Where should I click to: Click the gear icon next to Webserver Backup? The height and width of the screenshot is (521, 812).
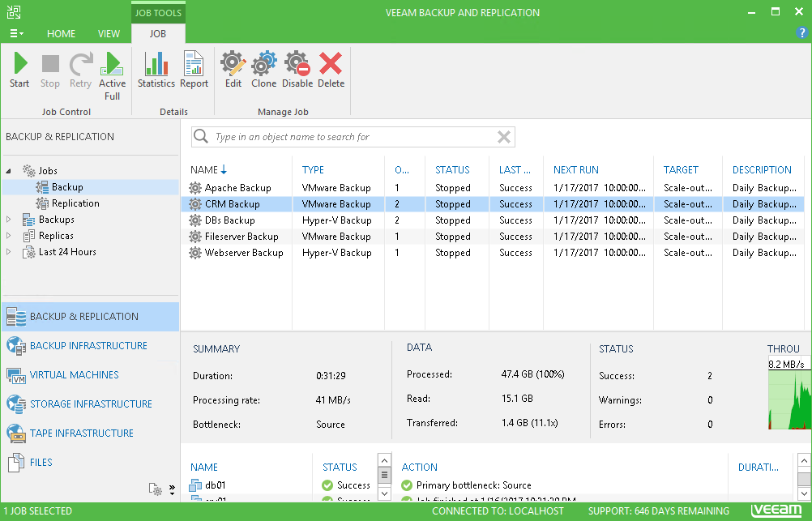pyautogui.click(x=195, y=253)
